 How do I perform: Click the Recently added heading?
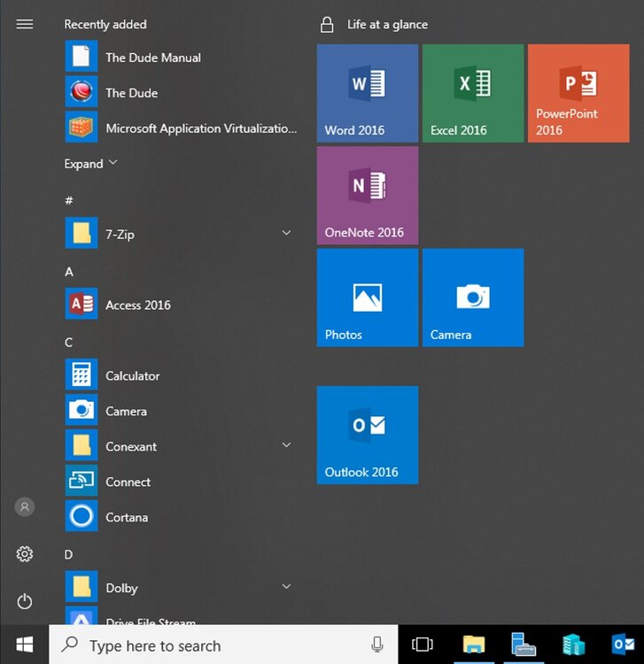[105, 24]
